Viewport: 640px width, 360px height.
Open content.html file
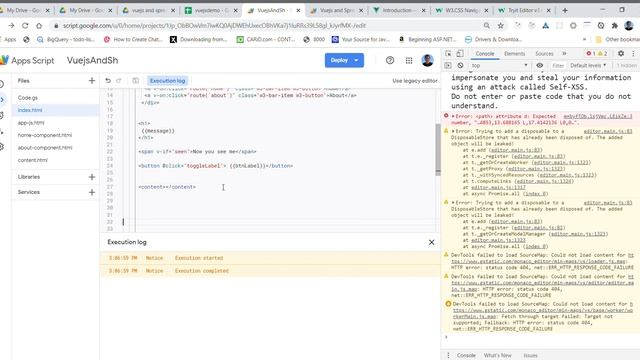coord(33,160)
